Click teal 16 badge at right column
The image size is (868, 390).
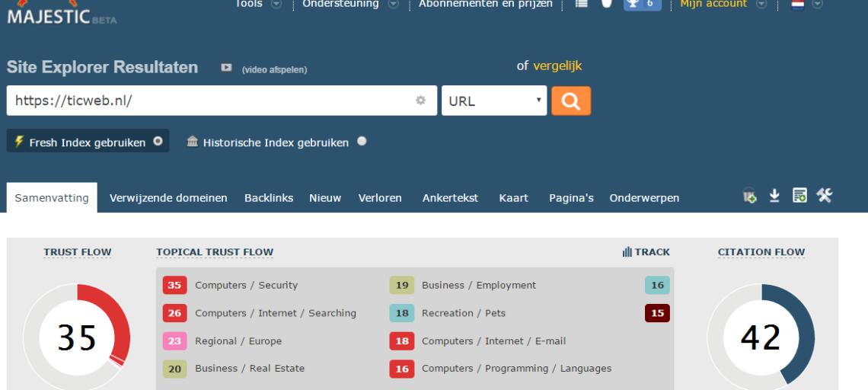(x=657, y=286)
